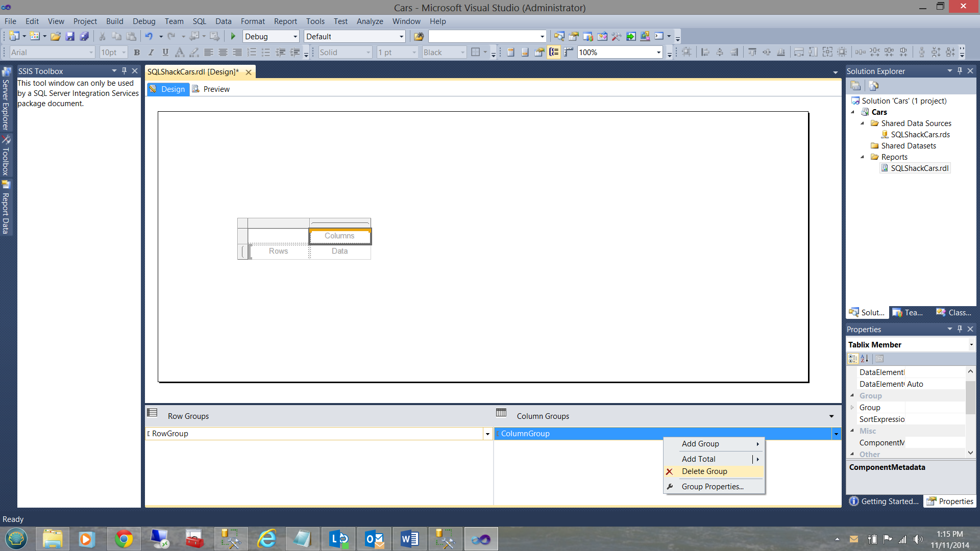Click the Undo arrow icon

click(149, 36)
